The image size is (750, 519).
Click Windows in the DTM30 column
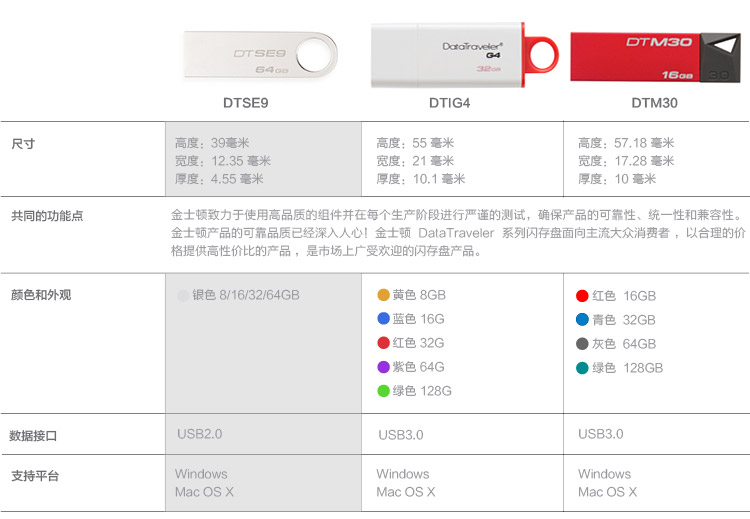(x=605, y=474)
